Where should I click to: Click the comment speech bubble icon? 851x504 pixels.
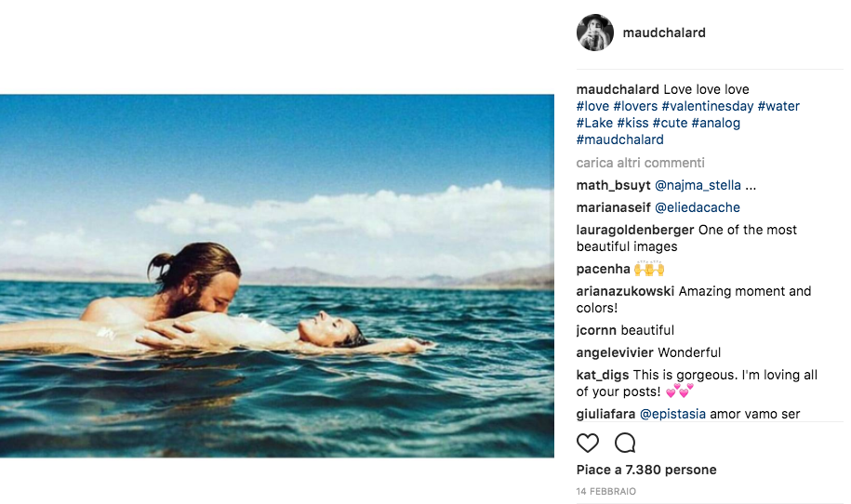[x=625, y=443]
